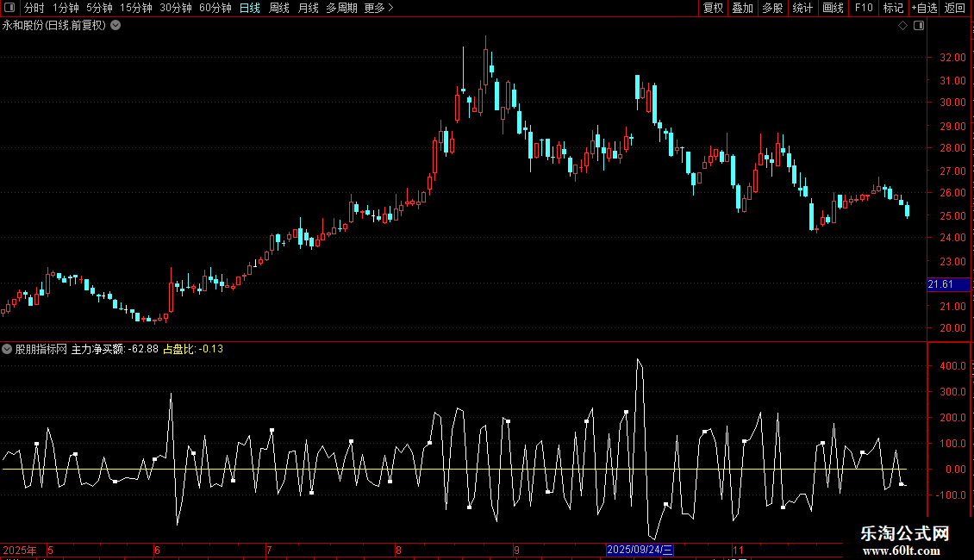Viewport: 974px width, 560px height.
Task: Select the 15分钟 period
Action: click(135, 8)
